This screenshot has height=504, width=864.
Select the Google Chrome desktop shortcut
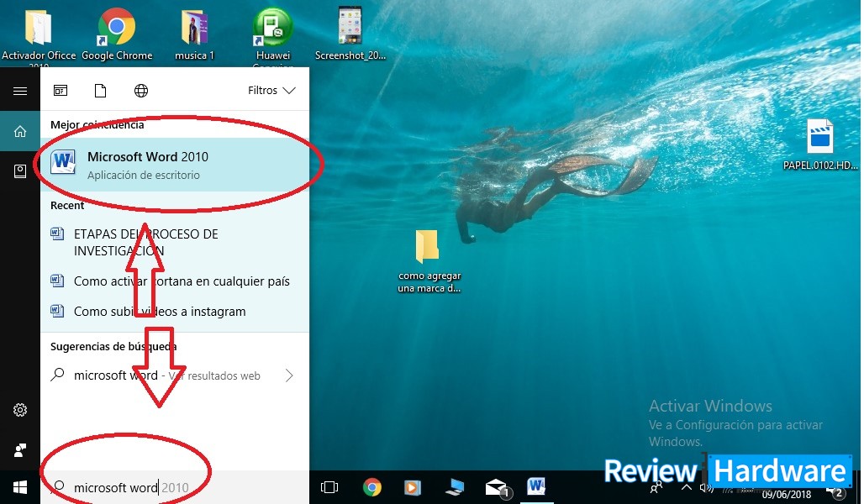(117, 34)
